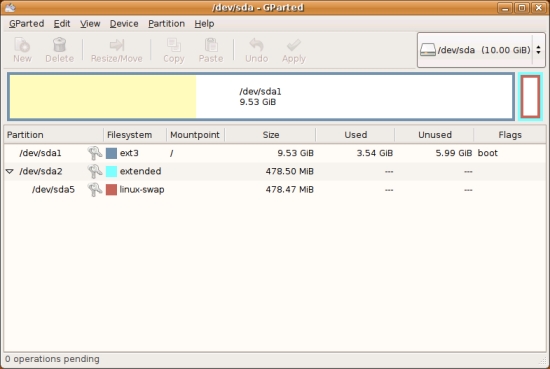Select /dev/sda1 in the disk graphic
The width and height of the screenshot is (550, 369).
click(x=261, y=97)
